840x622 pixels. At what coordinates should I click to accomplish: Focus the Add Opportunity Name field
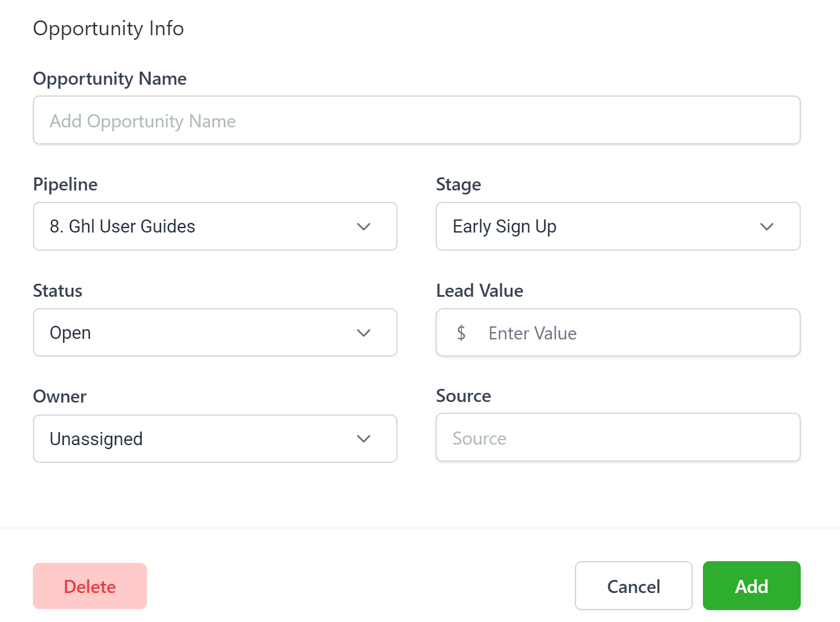click(x=416, y=121)
